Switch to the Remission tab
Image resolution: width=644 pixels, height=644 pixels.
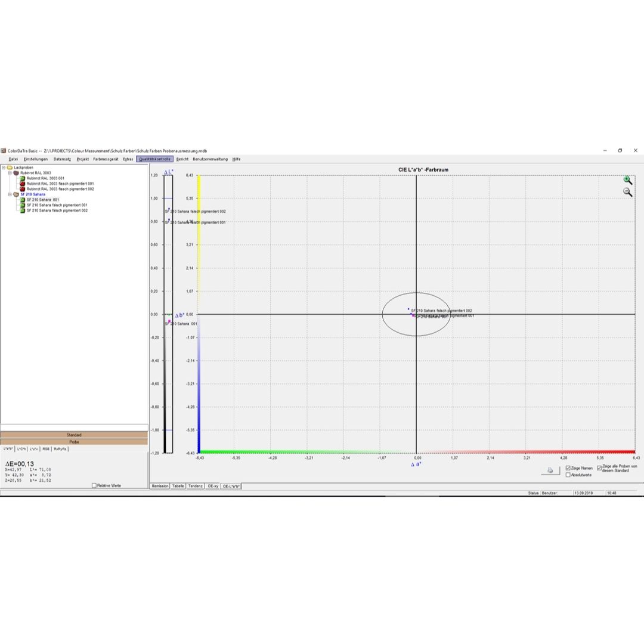[161, 486]
